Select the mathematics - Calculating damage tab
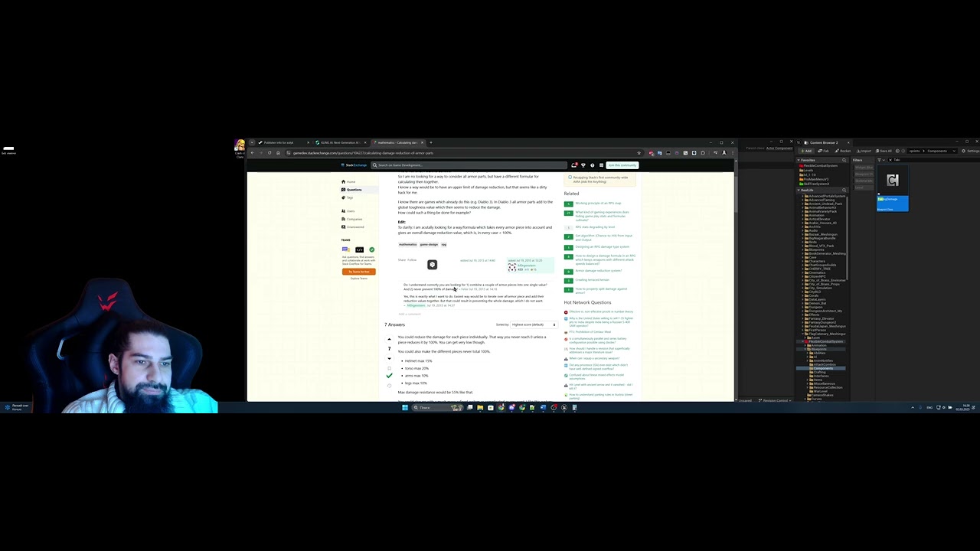 click(398, 142)
